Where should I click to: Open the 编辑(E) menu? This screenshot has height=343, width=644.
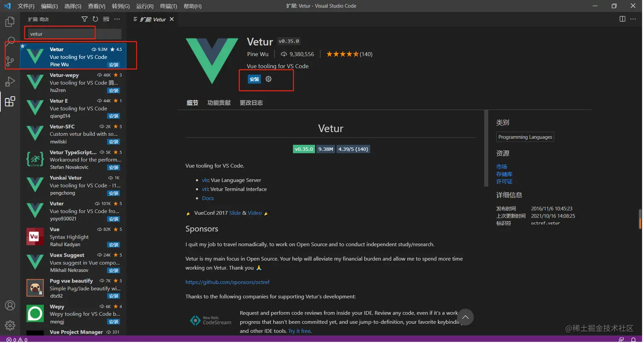49,6
